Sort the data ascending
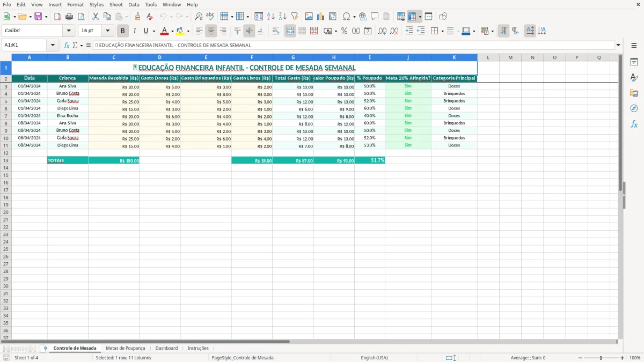This screenshot has width=644, height=362. click(271, 17)
